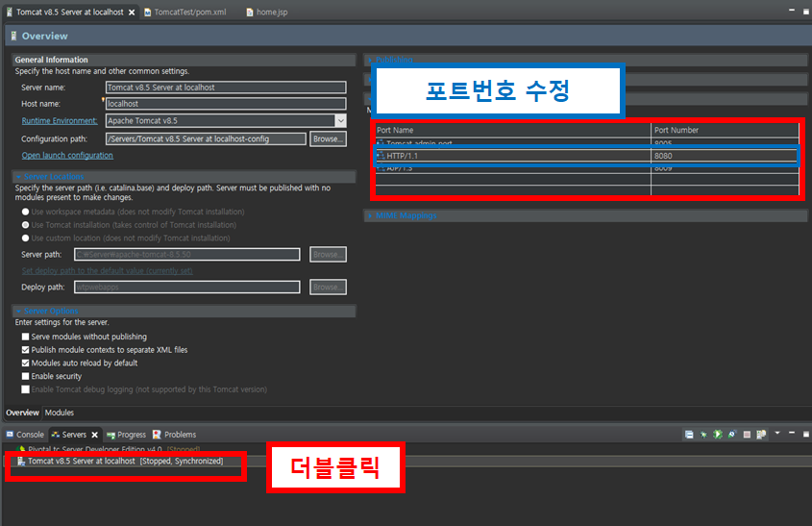Image resolution: width=812 pixels, height=526 pixels.
Task: Start the server in debug mode (bug icon)
Action: coord(703,435)
